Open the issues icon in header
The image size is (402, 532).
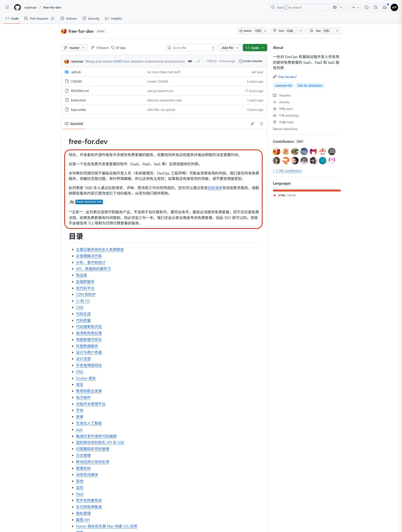point(366,8)
